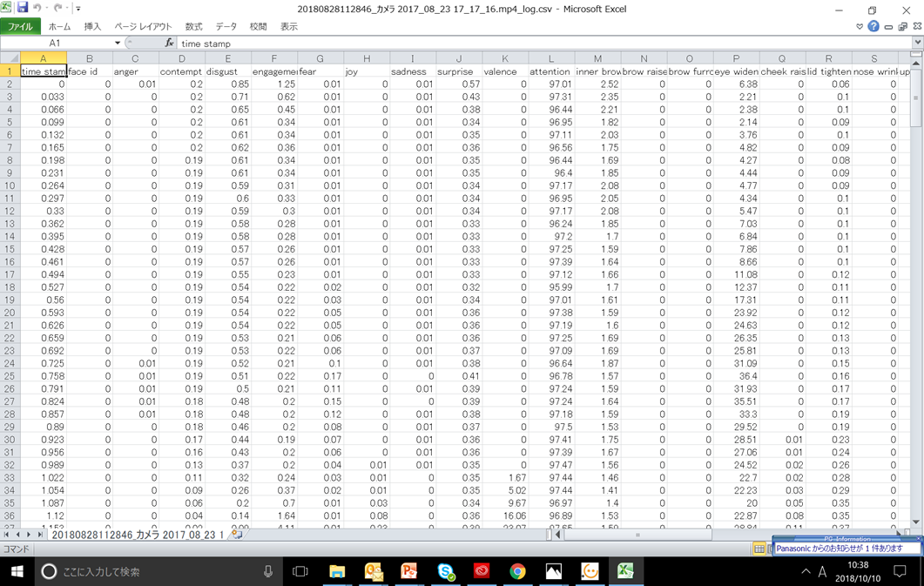Select column P header

[x=736, y=58]
